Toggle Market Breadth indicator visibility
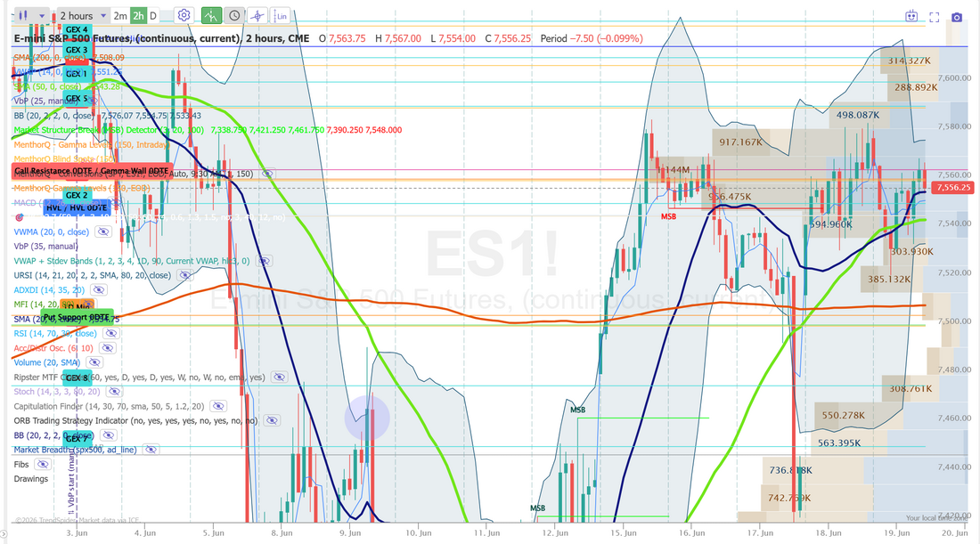This screenshot has width=980, height=544. pos(150,450)
